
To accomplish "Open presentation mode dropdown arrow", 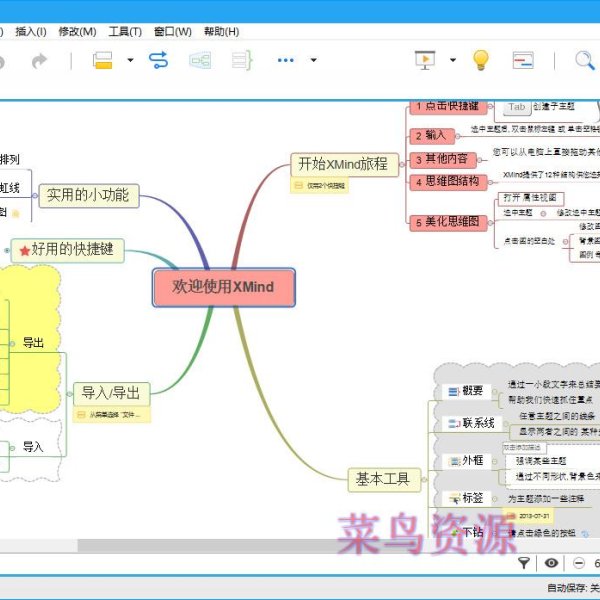I will 453,60.
